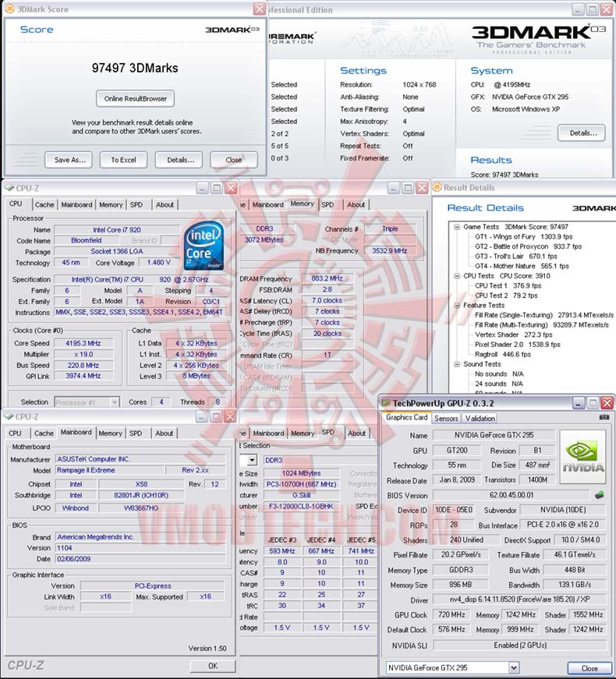This screenshot has width=616, height=679.
Task: Select the CPU tab in the CPU-Z Motherboard window
Action: click(15, 433)
